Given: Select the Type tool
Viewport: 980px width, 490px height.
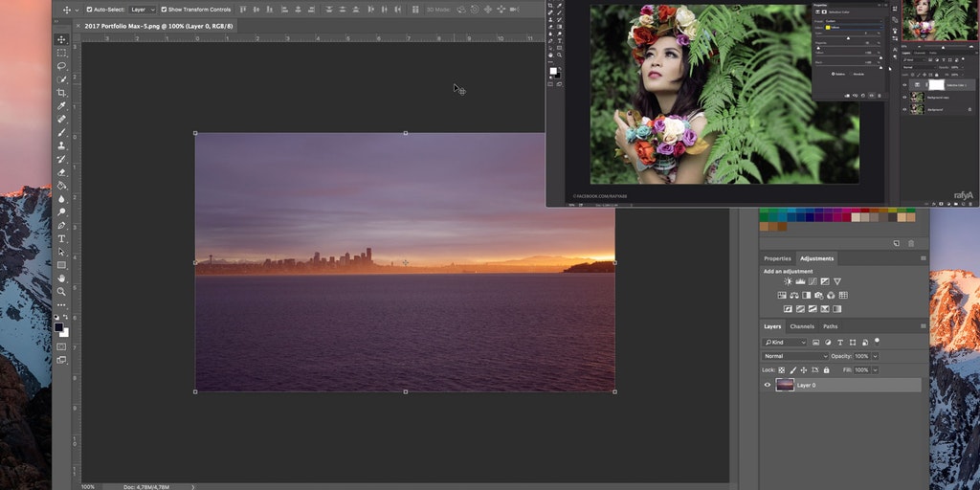Looking at the screenshot, I should coord(61,238).
